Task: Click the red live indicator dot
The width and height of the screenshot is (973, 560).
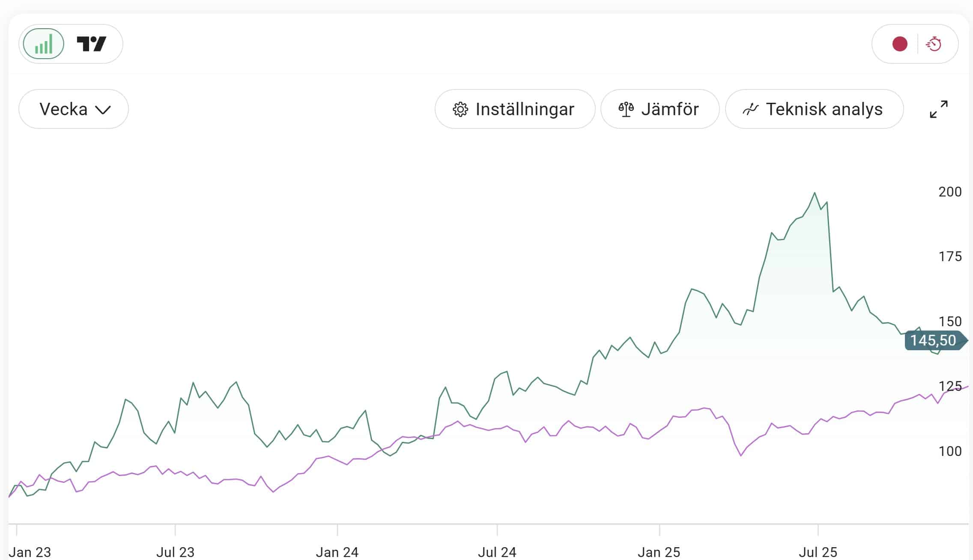Action: tap(899, 44)
